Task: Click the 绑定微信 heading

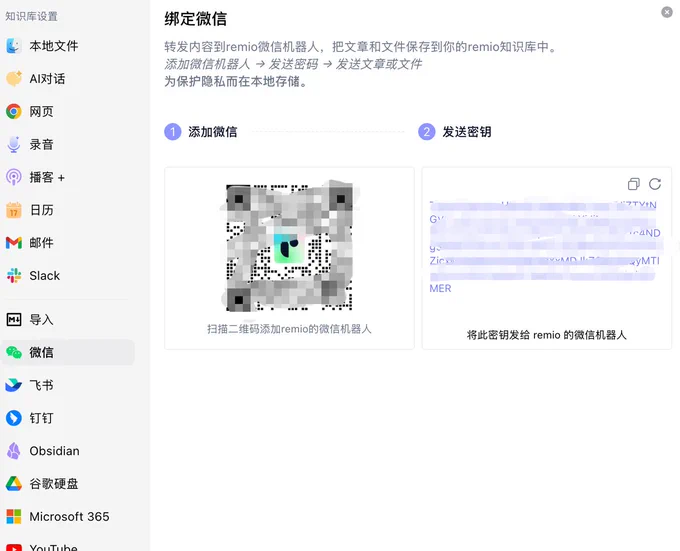Action: pyautogui.click(x=196, y=19)
